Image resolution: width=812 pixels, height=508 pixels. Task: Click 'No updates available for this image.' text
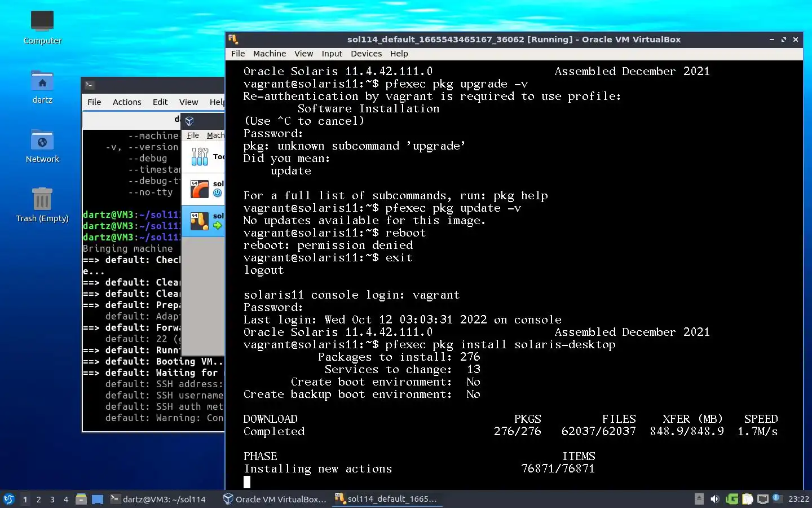(x=364, y=220)
